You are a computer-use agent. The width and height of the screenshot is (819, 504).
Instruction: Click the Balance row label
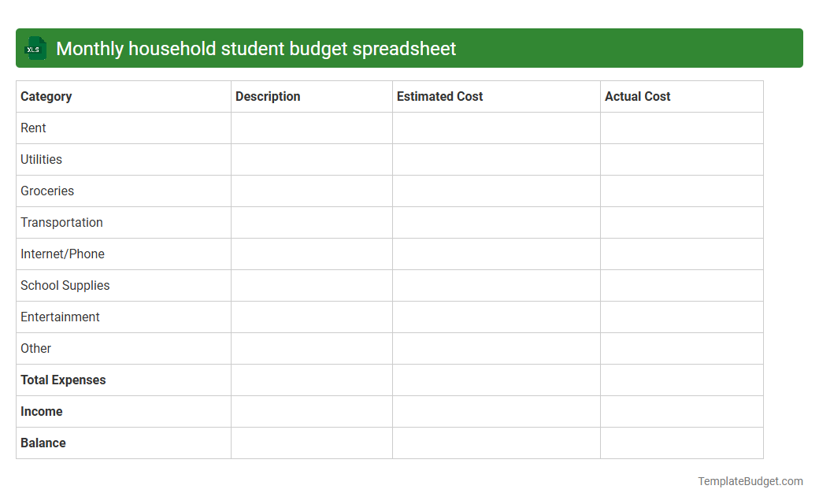(43, 443)
